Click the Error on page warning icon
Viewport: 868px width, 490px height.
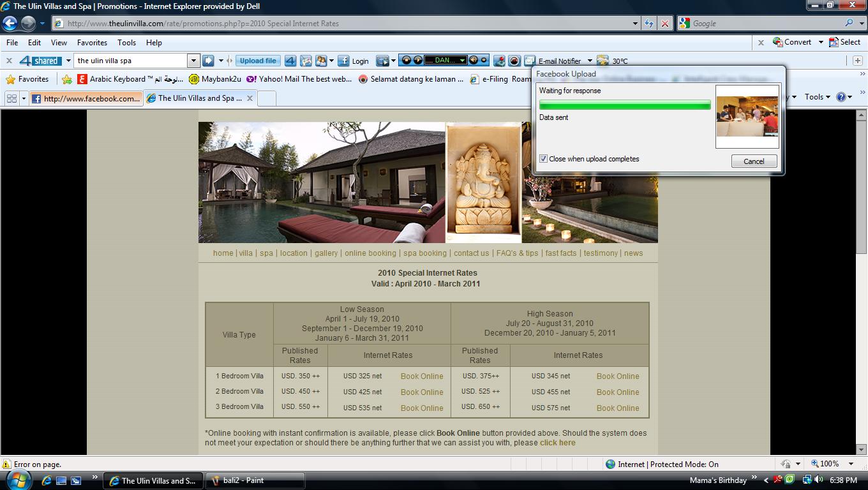6,464
